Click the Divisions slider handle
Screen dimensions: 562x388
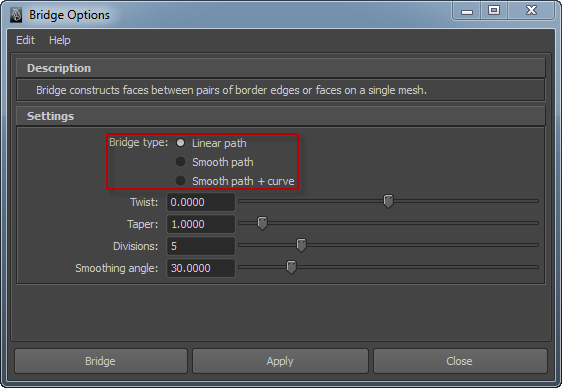click(x=301, y=245)
